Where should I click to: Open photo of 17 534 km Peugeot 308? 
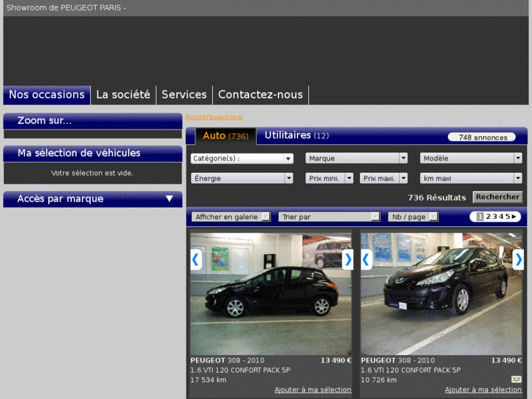pos(271,294)
